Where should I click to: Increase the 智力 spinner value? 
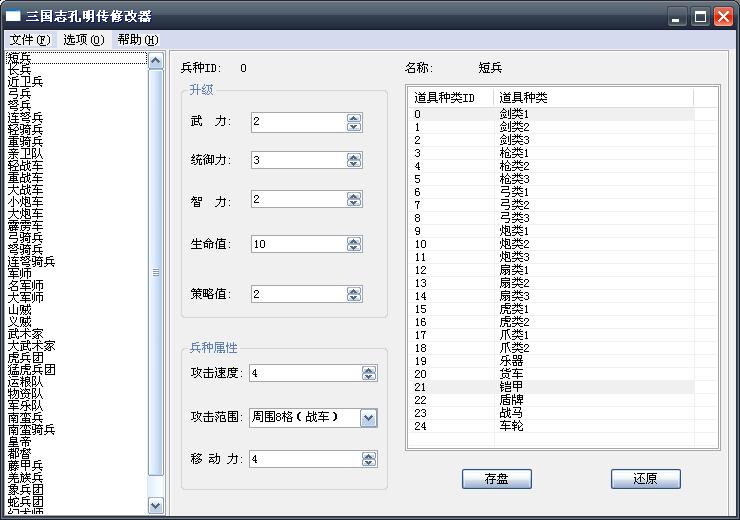pos(354,197)
